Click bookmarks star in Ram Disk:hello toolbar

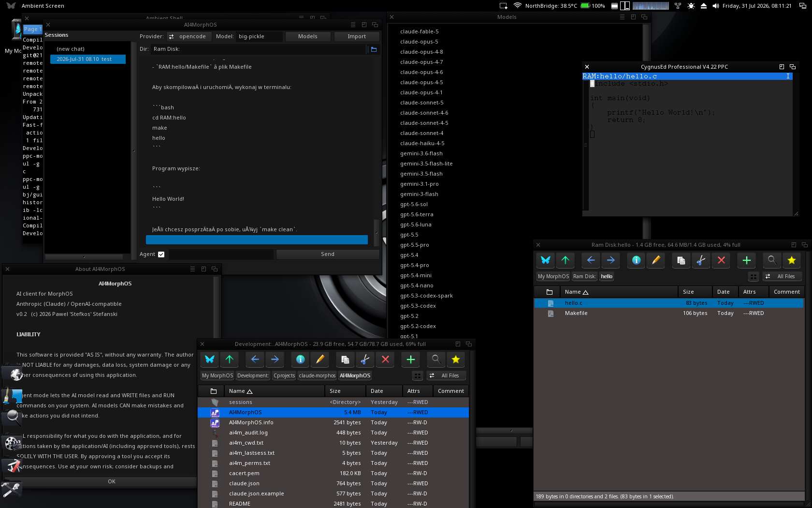coord(792,260)
